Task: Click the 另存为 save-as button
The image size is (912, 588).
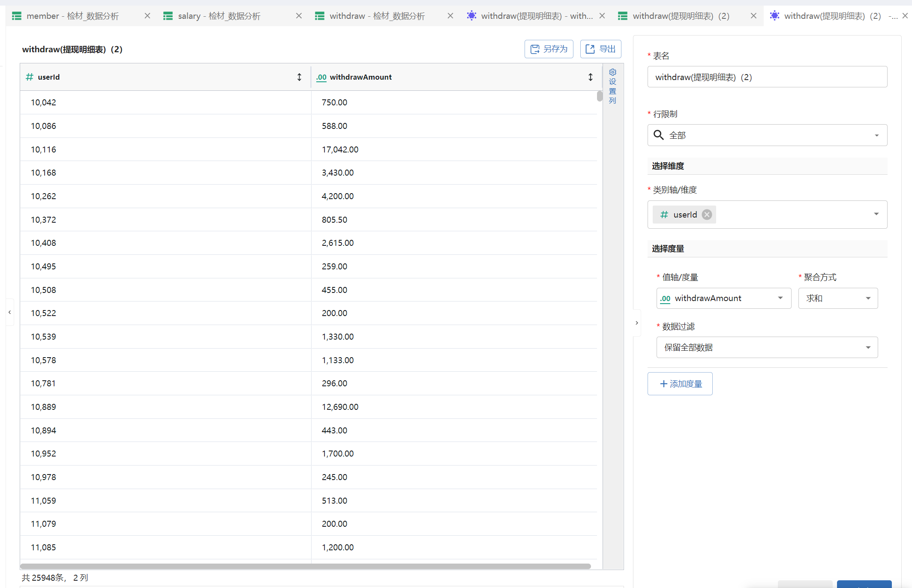Action: click(549, 49)
